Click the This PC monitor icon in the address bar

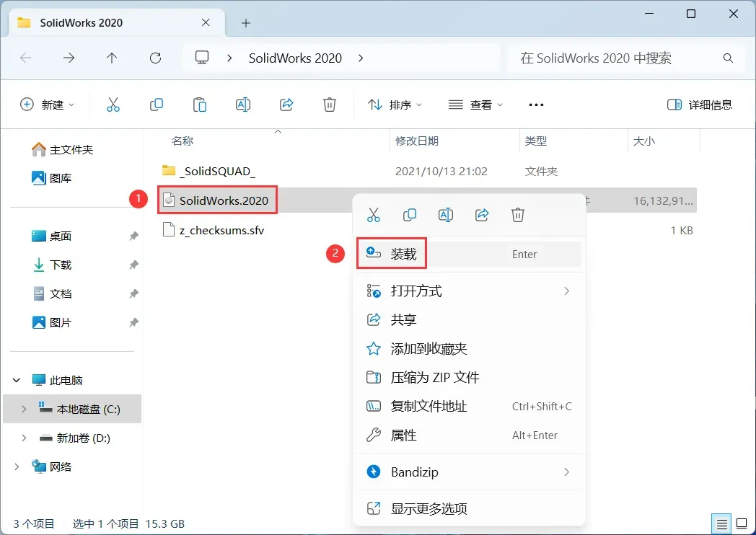tap(201, 58)
